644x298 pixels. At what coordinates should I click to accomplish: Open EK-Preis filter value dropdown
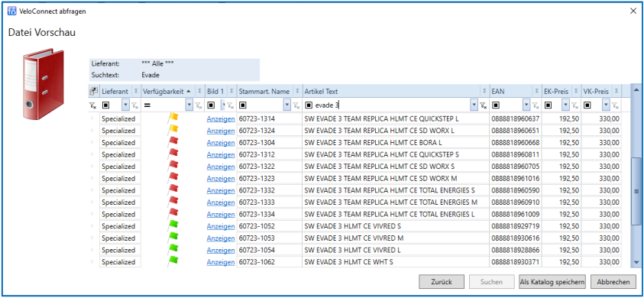566,105
